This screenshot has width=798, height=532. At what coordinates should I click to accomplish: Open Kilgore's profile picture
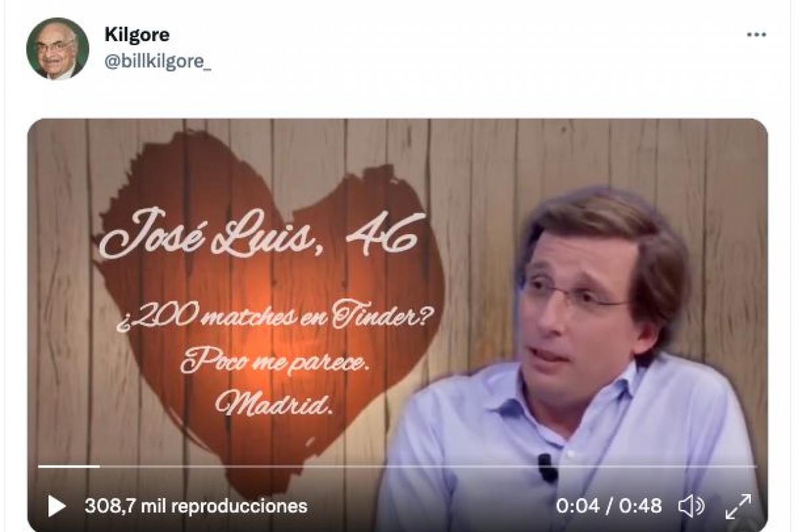point(57,49)
